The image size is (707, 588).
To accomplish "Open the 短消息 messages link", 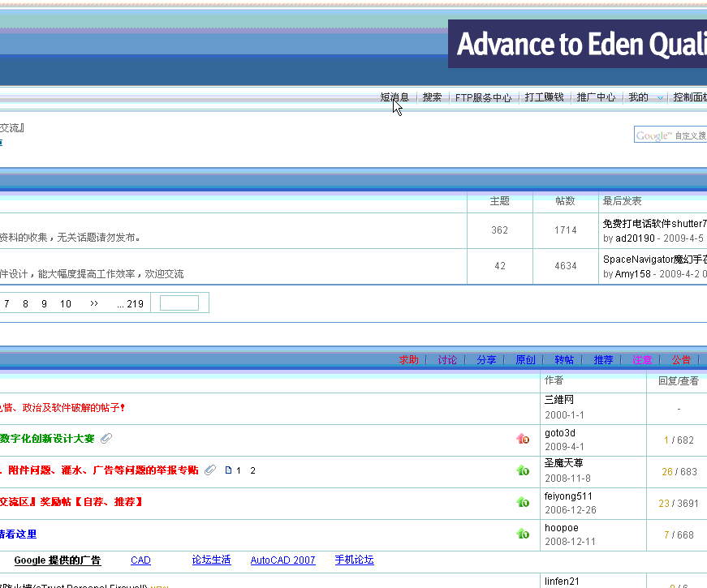I will [394, 97].
